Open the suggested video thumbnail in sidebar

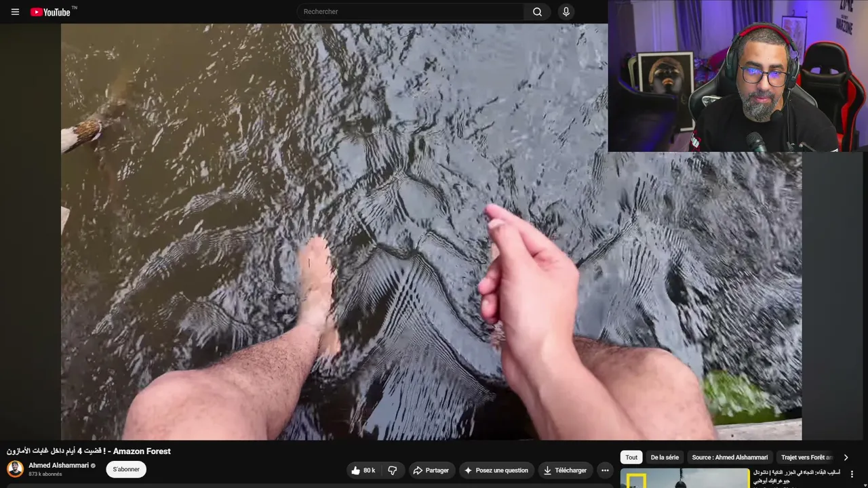pyautogui.click(x=685, y=478)
